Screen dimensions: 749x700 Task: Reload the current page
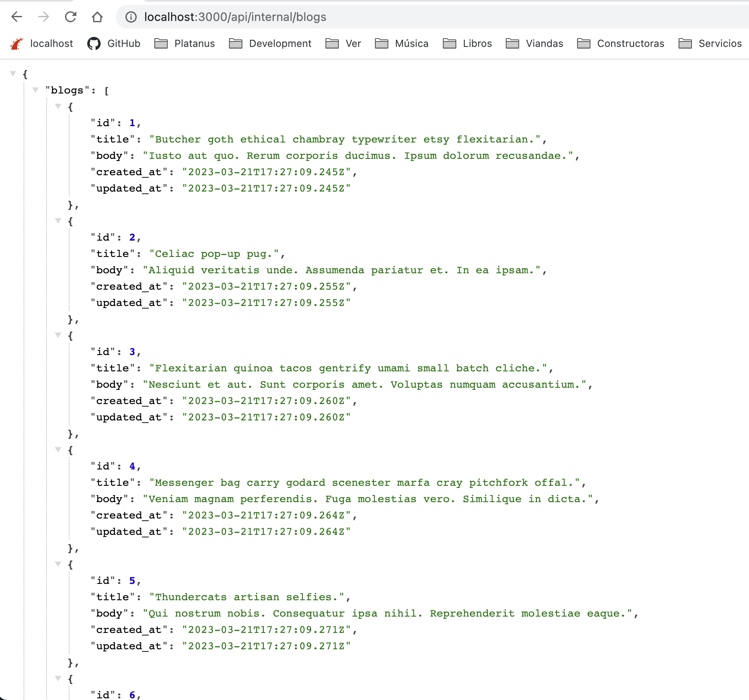70,17
